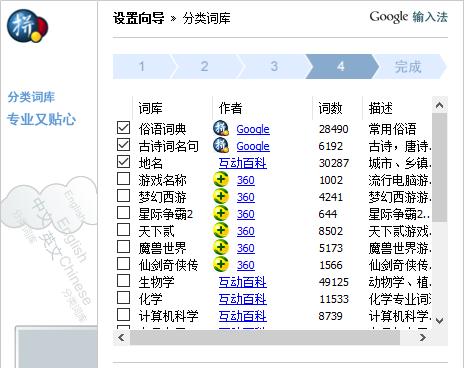This screenshot has width=464, height=368.
Task: Tick the 化学 dictionary checkbox
Action: [x=123, y=298]
